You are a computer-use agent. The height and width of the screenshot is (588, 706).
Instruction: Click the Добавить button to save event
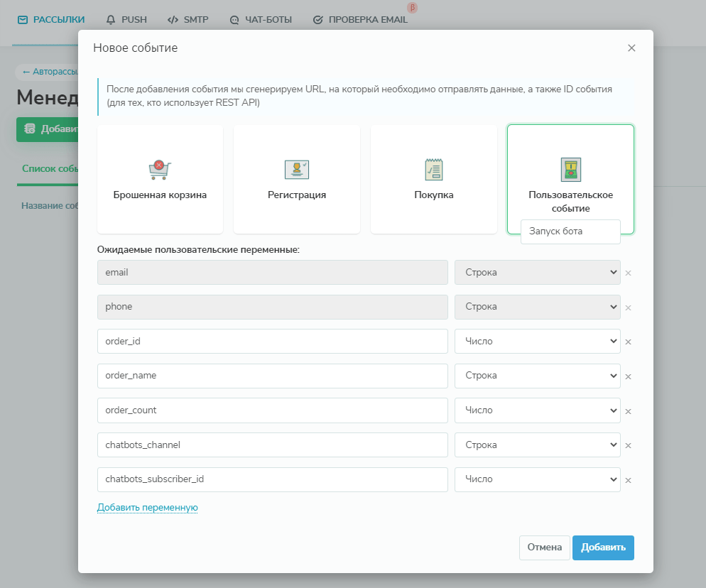tap(603, 548)
